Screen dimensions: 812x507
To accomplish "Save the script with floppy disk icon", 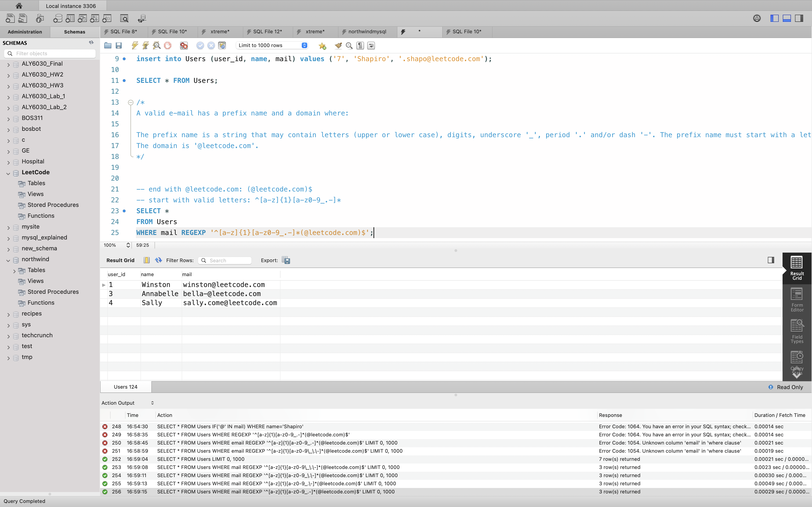I will point(118,45).
